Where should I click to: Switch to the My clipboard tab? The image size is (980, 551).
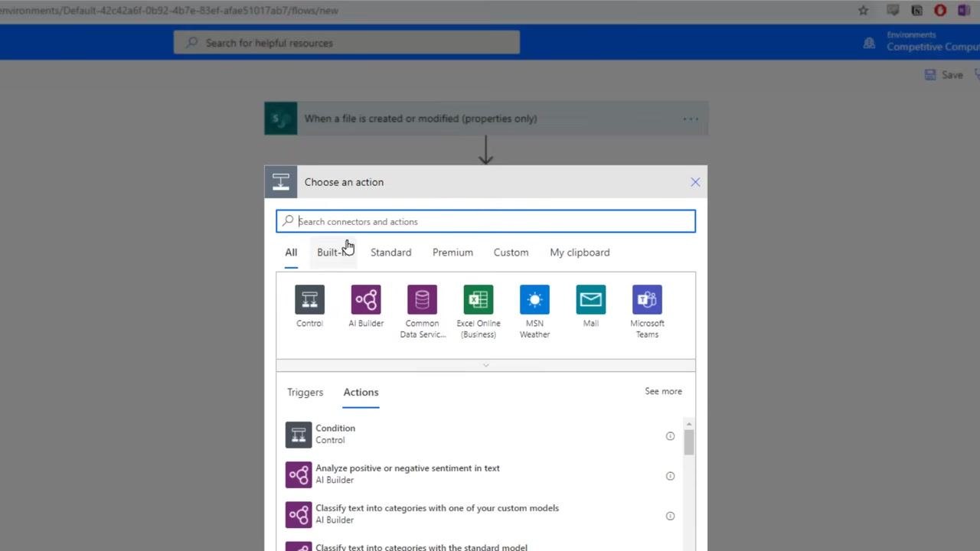[x=580, y=253]
